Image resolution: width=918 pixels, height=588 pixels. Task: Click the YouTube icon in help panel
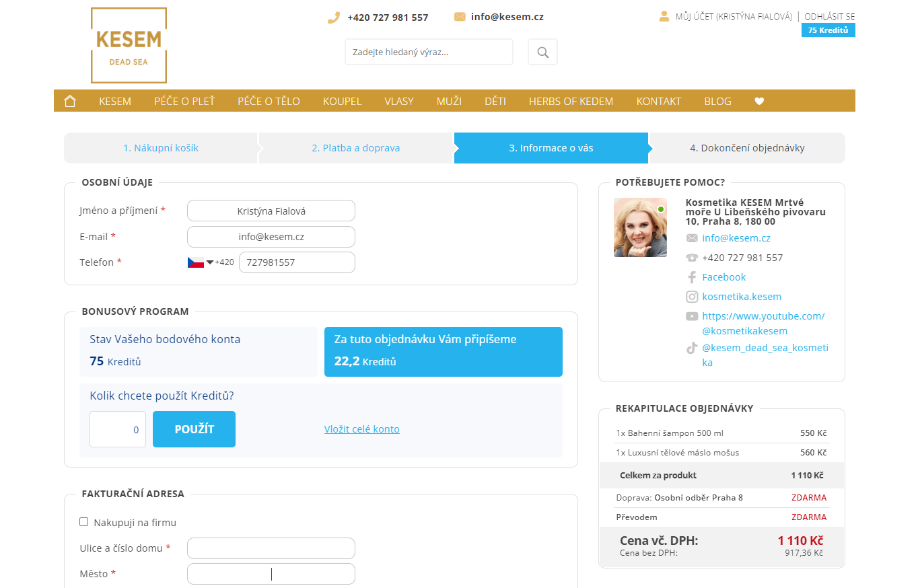692,316
